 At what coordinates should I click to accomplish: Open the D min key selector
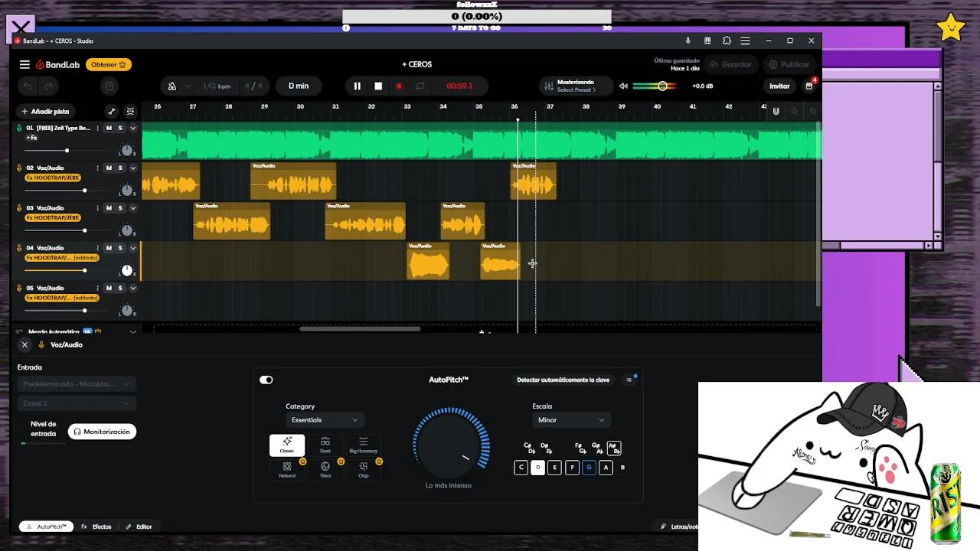[299, 86]
